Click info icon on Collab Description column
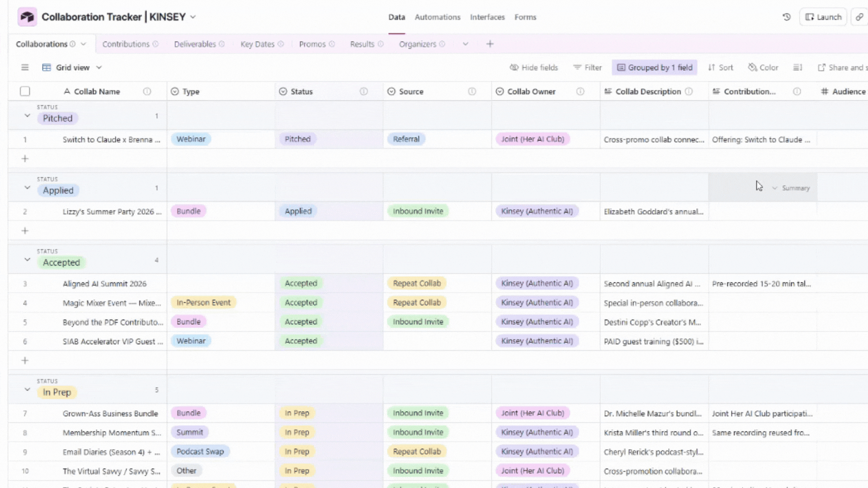868x488 pixels. click(689, 91)
